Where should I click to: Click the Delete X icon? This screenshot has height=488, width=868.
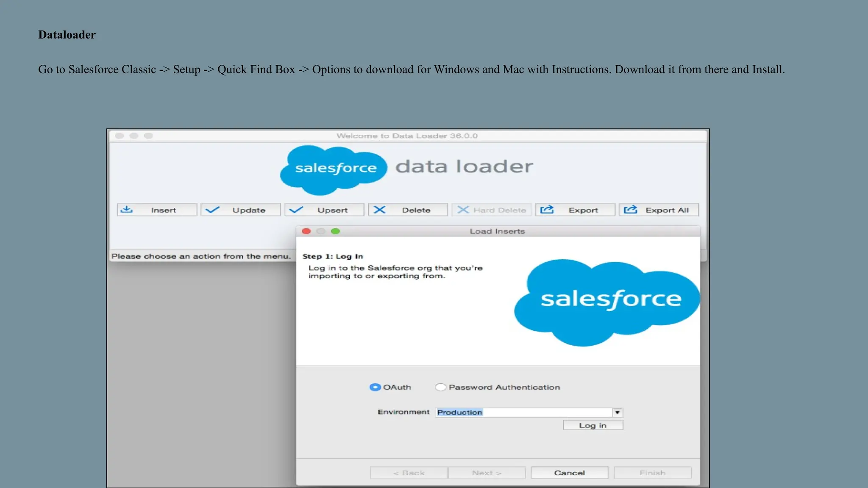[380, 210]
